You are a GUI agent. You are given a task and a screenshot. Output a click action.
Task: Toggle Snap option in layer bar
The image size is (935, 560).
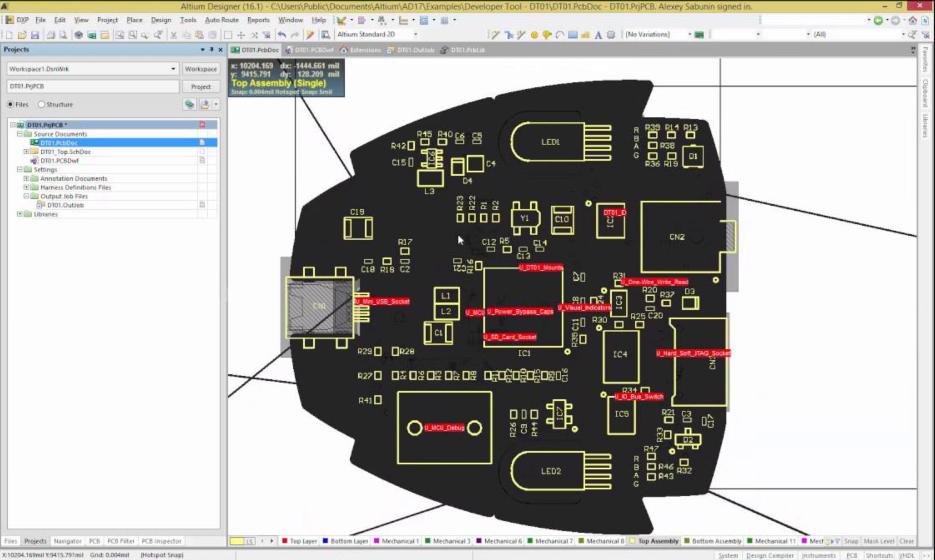(851, 541)
